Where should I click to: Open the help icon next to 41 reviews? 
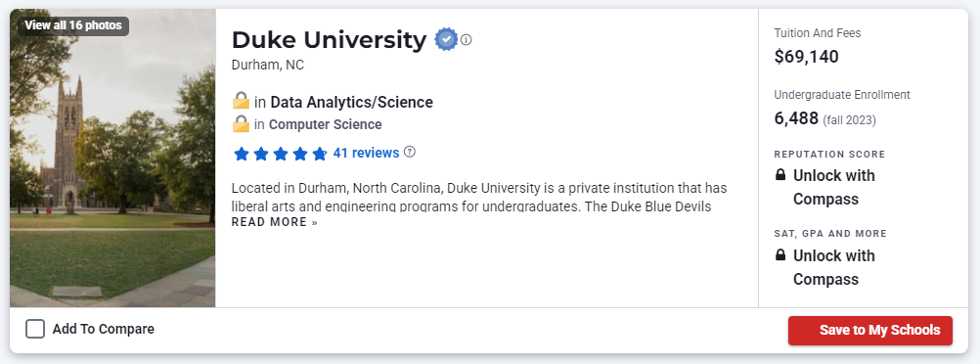[410, 152]
